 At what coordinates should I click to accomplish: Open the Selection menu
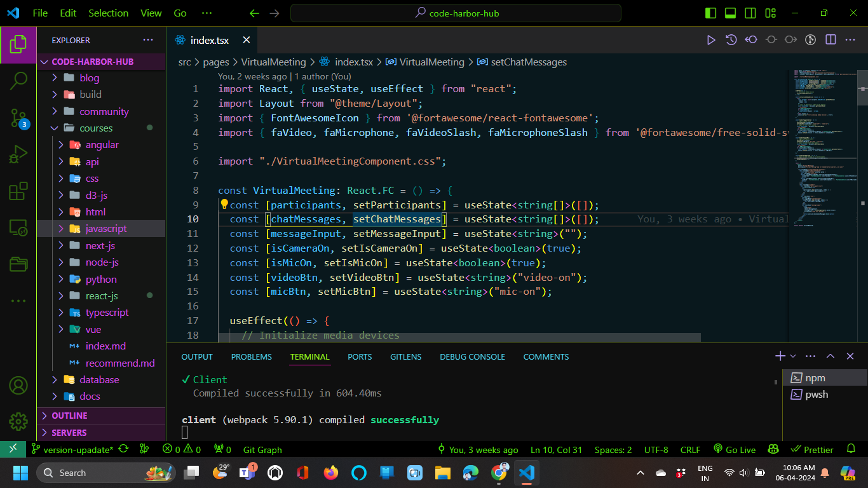(108, 13)
